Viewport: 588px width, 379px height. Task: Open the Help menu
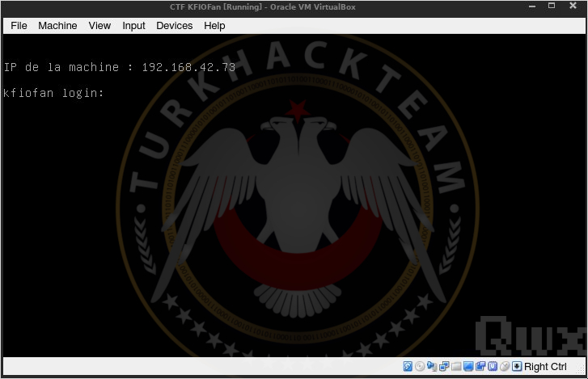pos(214,26)
